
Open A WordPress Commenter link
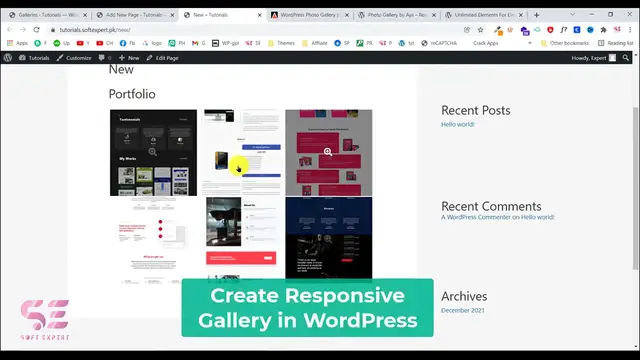(x=476, y=217)
